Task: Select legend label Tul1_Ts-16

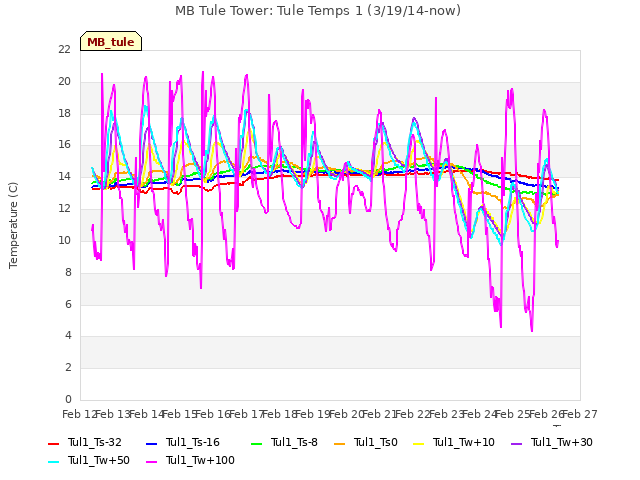Action: pyautogui.click(x=193, y=442)
